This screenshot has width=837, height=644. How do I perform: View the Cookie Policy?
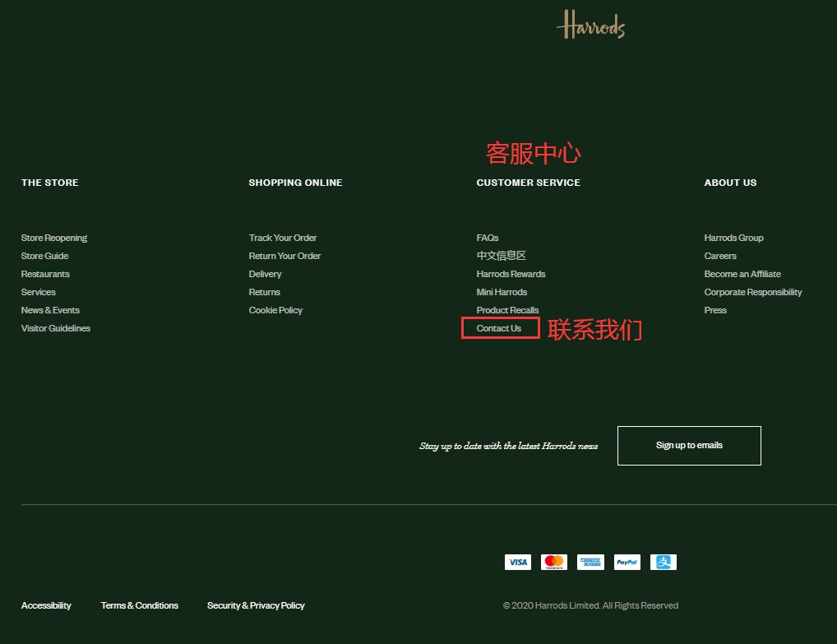click(275, 310)
